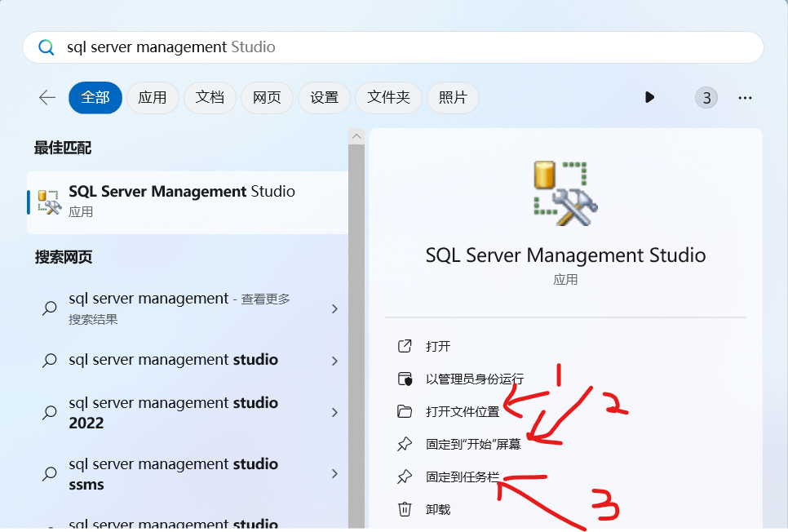Viewport: 788px width, 532px height.
Task: Select the 文档 filter tab
Action: (210, 98)
